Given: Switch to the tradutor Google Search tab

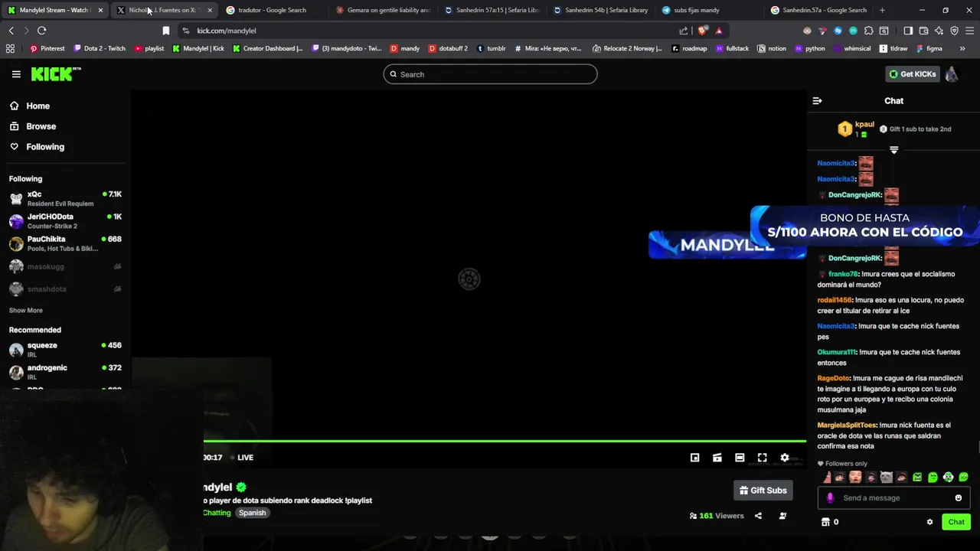Looking at the screenshot, I should [273, 10].
